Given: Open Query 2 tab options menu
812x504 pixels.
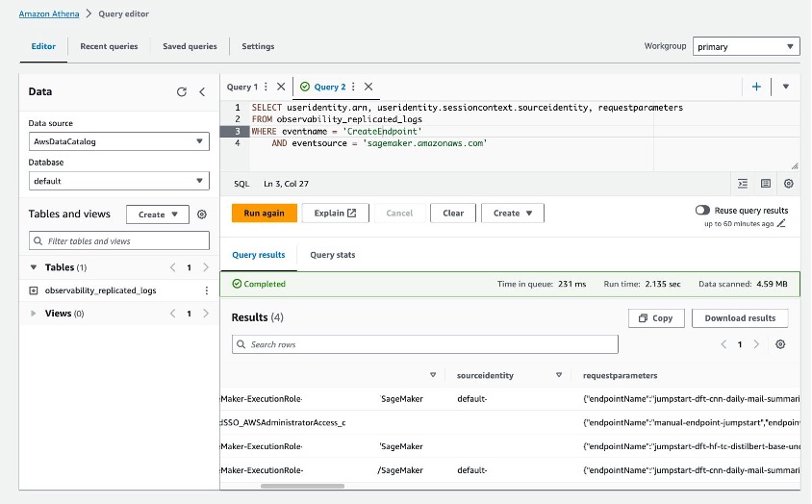Looking at the screenshot, I should pos(353,87).
